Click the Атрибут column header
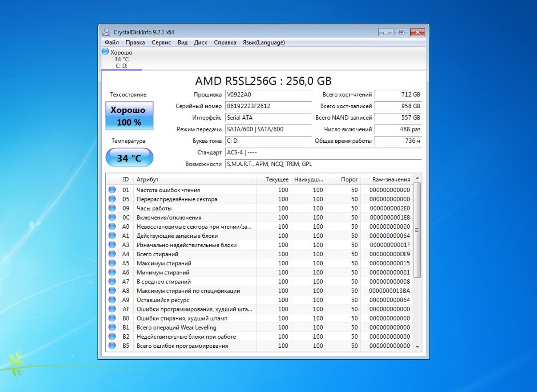Viewport: 537px width, 392px height. coord(195,179)
